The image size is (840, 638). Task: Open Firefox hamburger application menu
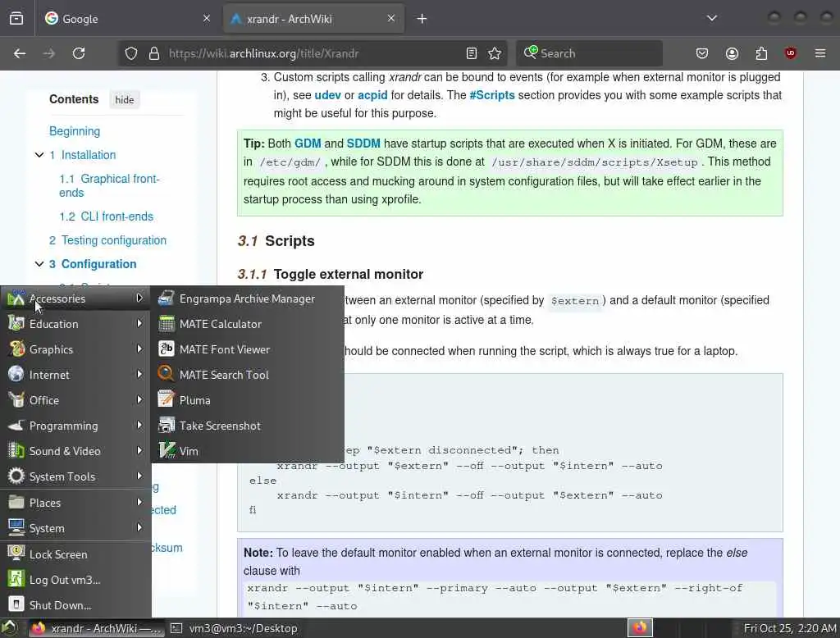tap(820, 53)
